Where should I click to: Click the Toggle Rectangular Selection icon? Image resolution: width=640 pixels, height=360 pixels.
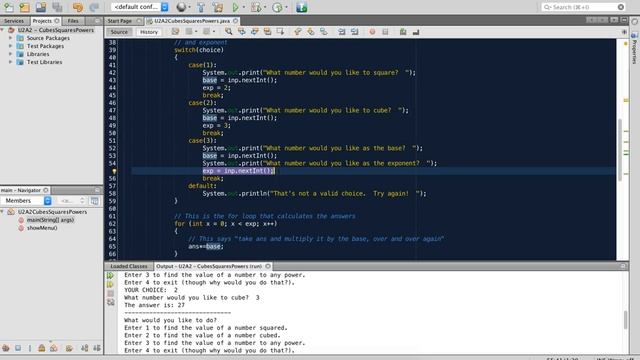(280, 31)
